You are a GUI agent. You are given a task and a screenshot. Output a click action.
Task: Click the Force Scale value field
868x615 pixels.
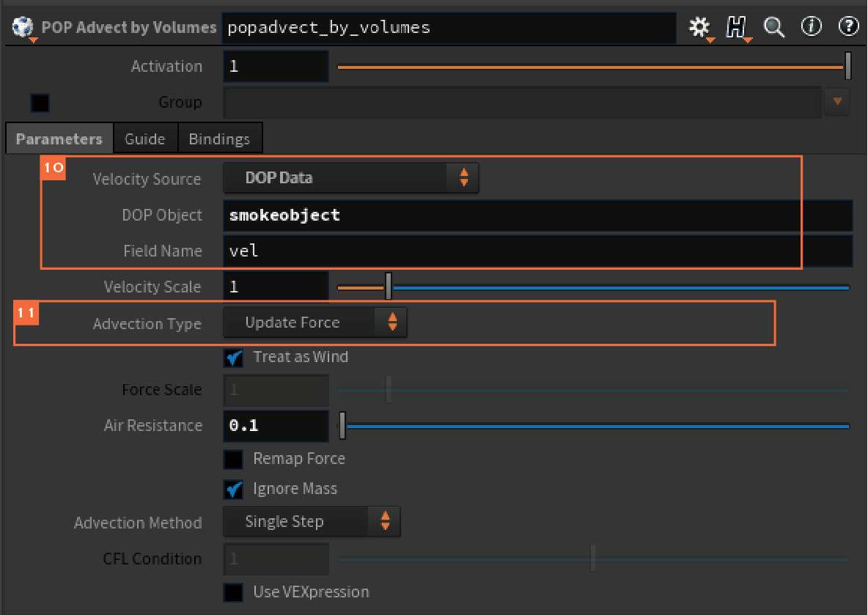[276, 390]
